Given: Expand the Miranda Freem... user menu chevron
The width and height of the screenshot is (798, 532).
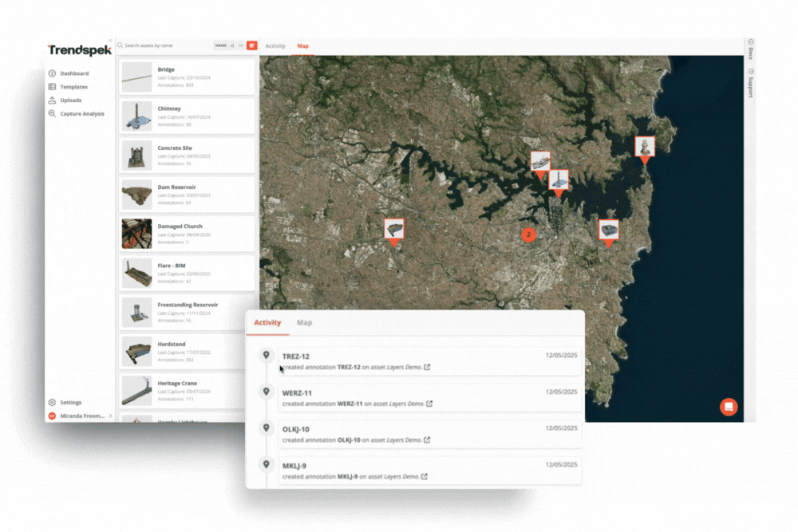Looking at the screenshot, I should tap(110, 416).
